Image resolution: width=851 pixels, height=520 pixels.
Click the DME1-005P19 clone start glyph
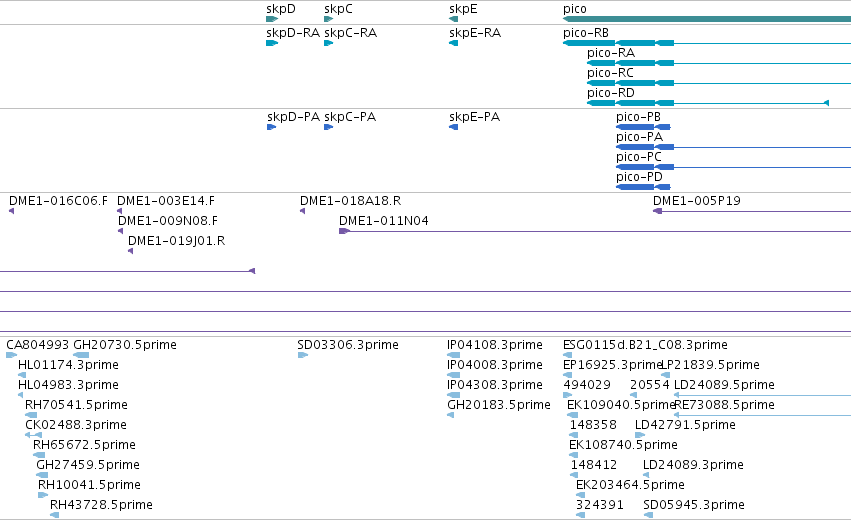click(657, 211)
